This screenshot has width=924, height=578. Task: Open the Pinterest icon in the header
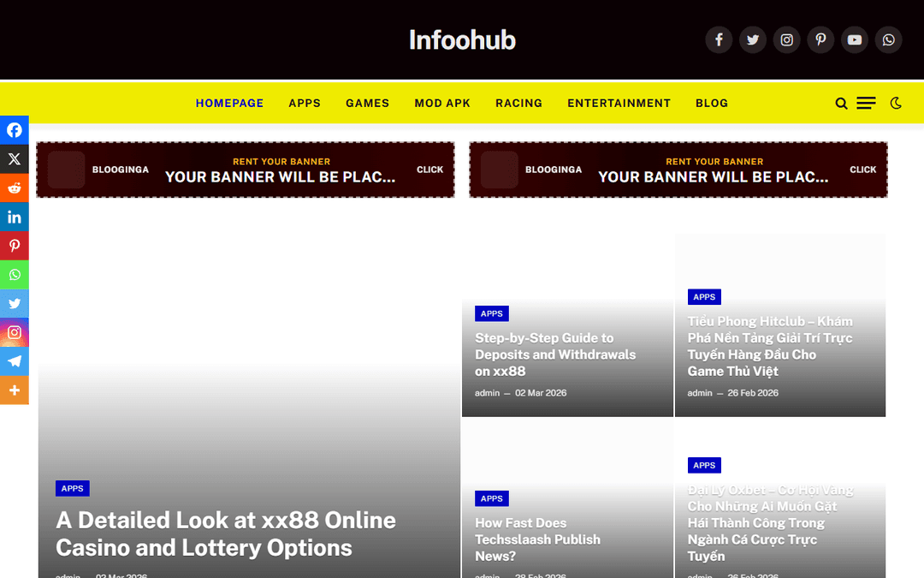[x=820, y=40]
